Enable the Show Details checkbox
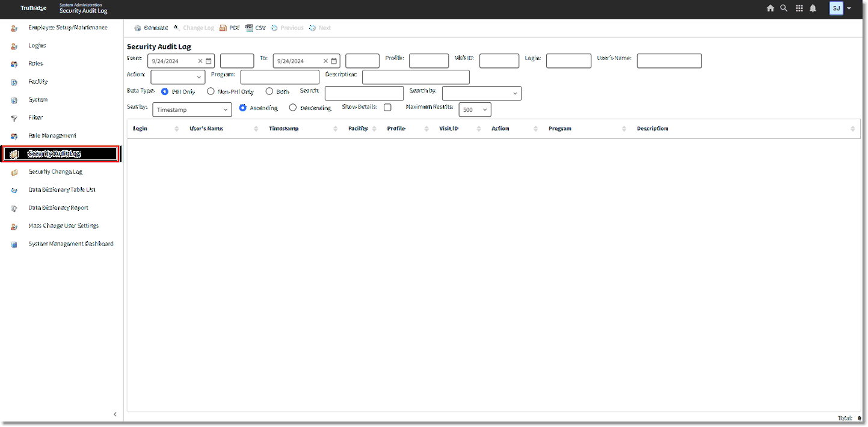This screenshot has width=868, height=427. (x=387, y=108)
